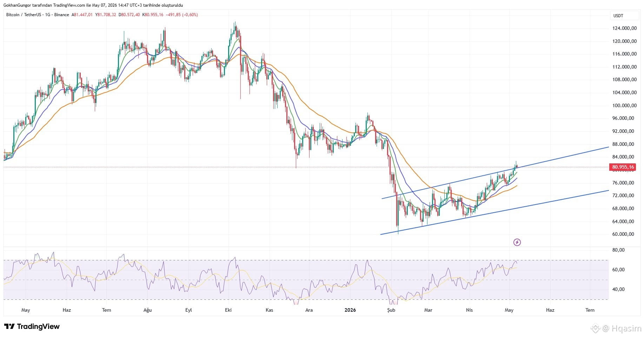Click the 96.000,00 price axis label
The image size is (644, 337).
click(623, 118)
